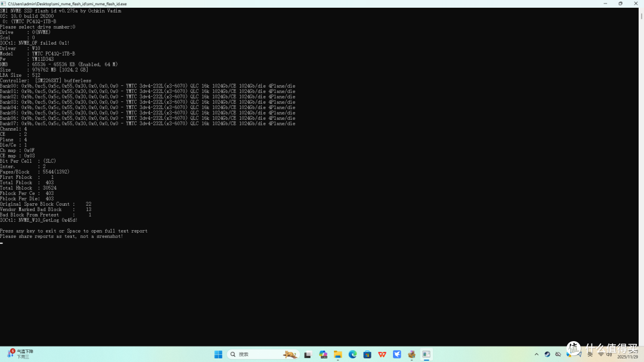644x362 pixels.
Task: Launch Microsoft 365 Copilot from taskbar
Action: click(323, 354)
